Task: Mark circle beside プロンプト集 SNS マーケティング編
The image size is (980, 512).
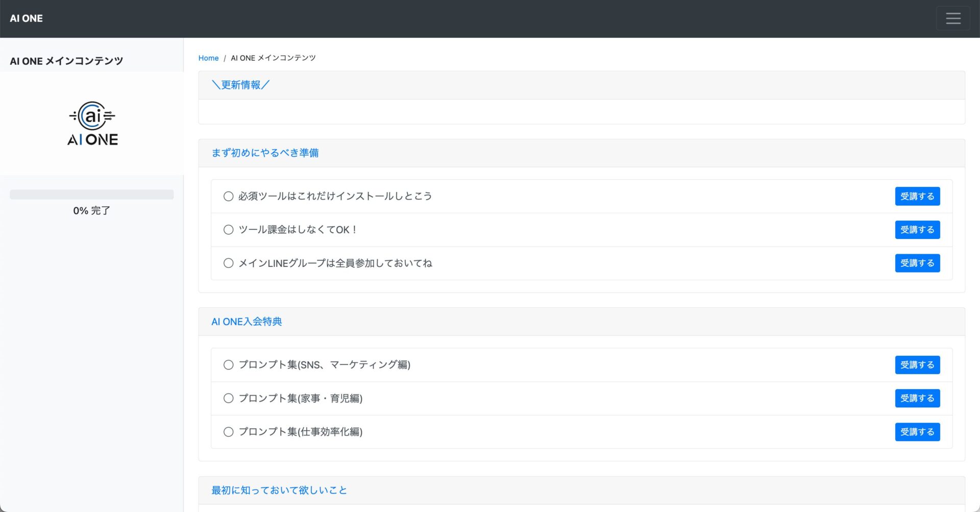Action: 228,365
